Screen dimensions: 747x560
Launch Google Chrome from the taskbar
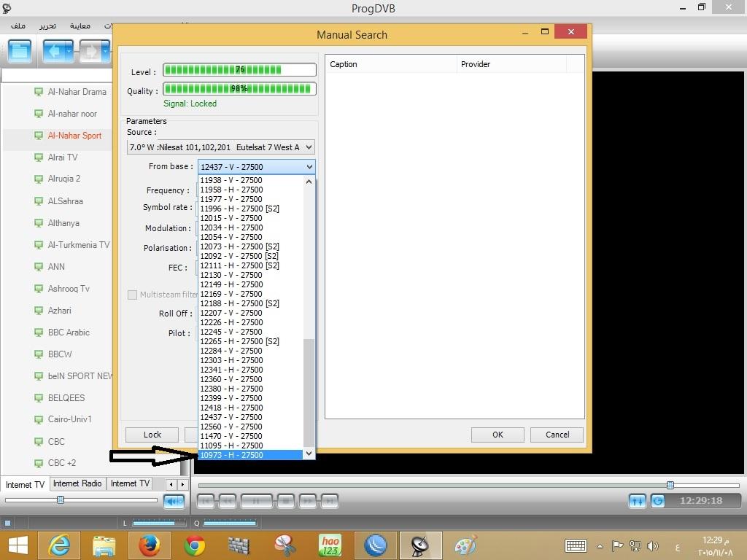point(194,545)
